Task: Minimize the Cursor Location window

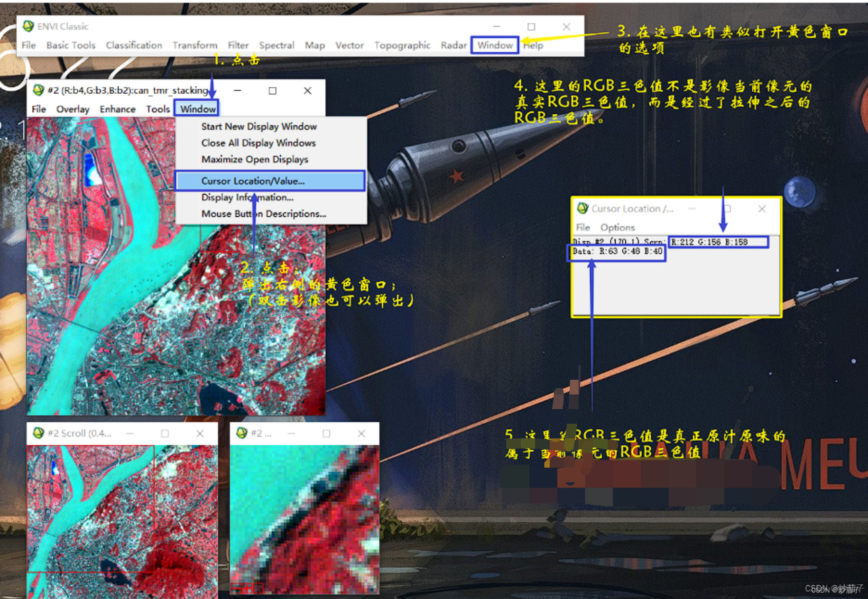Action: [692, 208]
